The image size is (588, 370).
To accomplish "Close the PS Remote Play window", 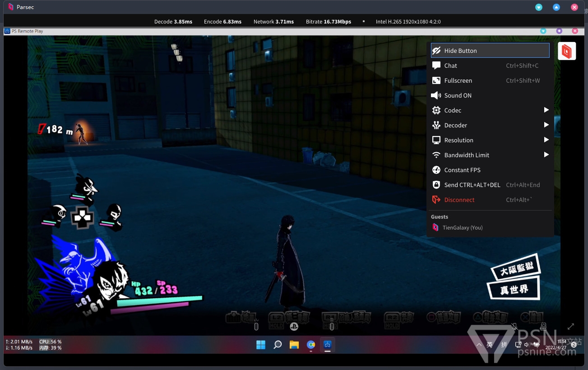I will 575,31.
